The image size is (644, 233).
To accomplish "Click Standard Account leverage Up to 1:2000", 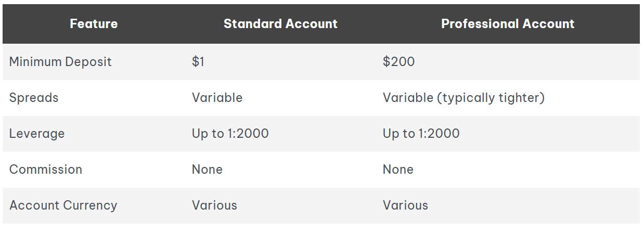I will click(230, 134).
